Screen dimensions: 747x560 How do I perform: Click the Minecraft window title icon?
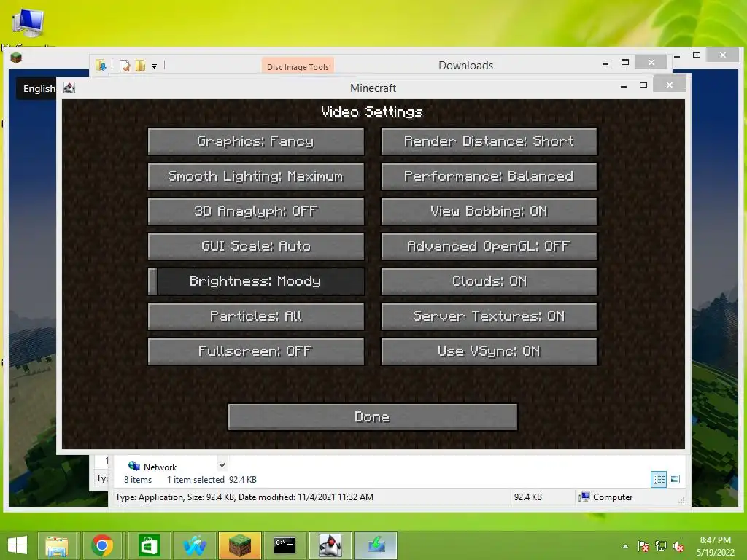point(69,87)
